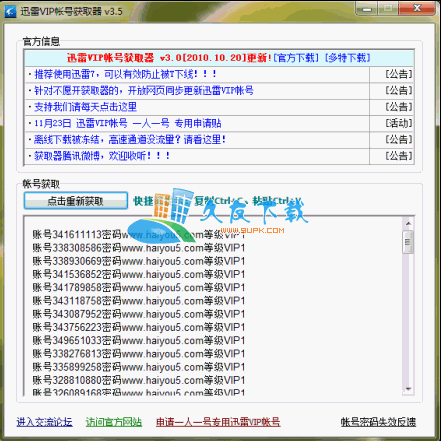Viewport: 442px width, 441px height.
Task: Click the [公告] tag in 获取器腾讯微博 row
Action: click(x=399, y=156)
